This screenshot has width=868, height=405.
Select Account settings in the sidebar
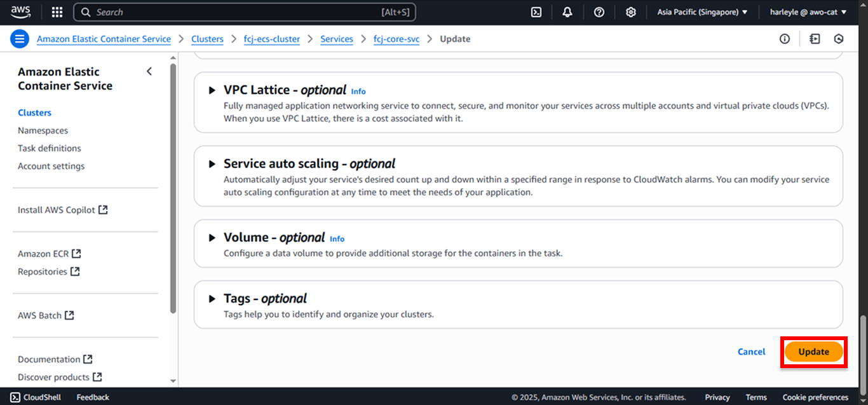51,166
